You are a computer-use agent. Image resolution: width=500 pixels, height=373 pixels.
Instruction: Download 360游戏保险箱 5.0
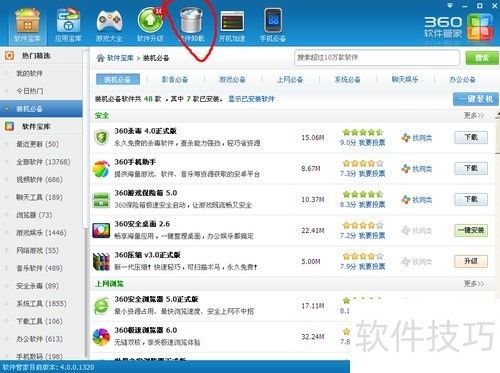click(471, 199)
